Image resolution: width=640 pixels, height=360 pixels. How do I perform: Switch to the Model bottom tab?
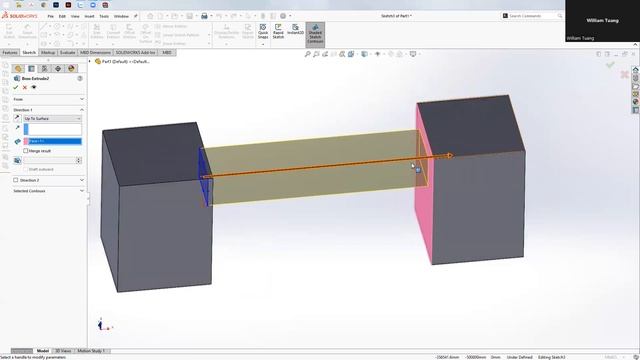click(x=42, y=351)
